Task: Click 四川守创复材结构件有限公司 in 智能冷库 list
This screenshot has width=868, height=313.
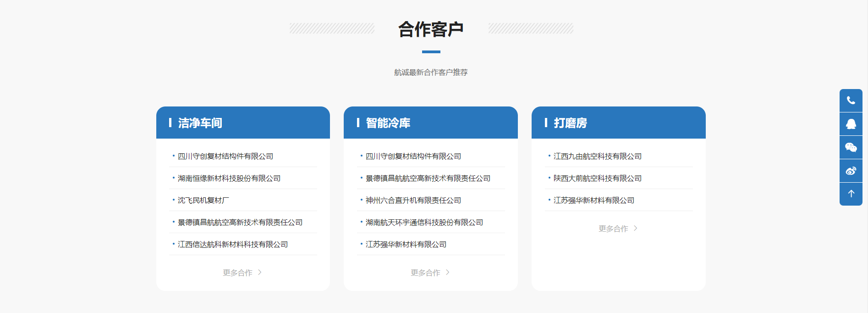Action: click(x=413, y=156)
